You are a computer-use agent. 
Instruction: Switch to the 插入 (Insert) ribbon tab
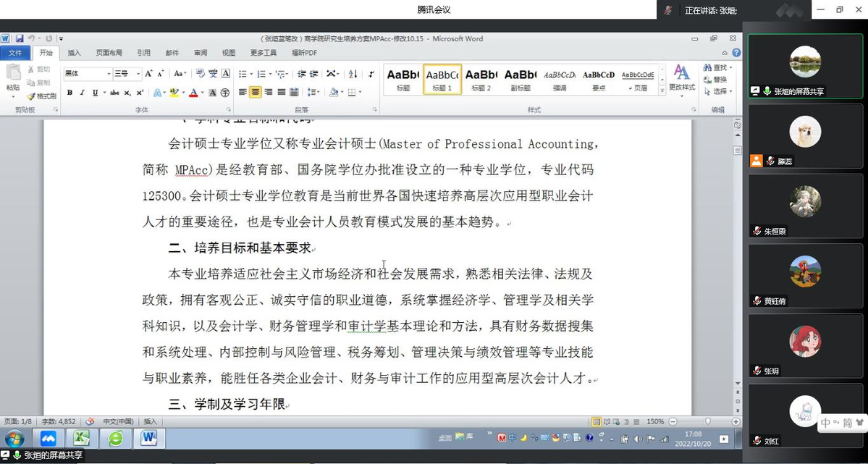coord(75,53)
